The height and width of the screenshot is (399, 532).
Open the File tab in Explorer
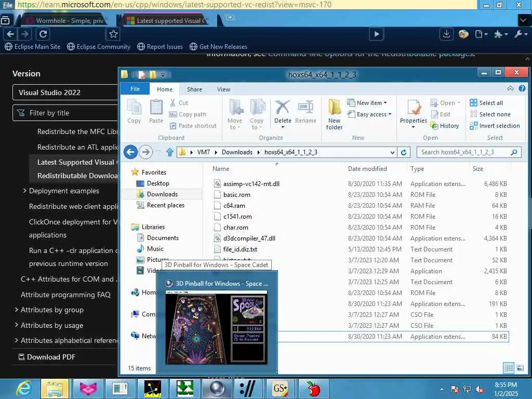point(135,89)
